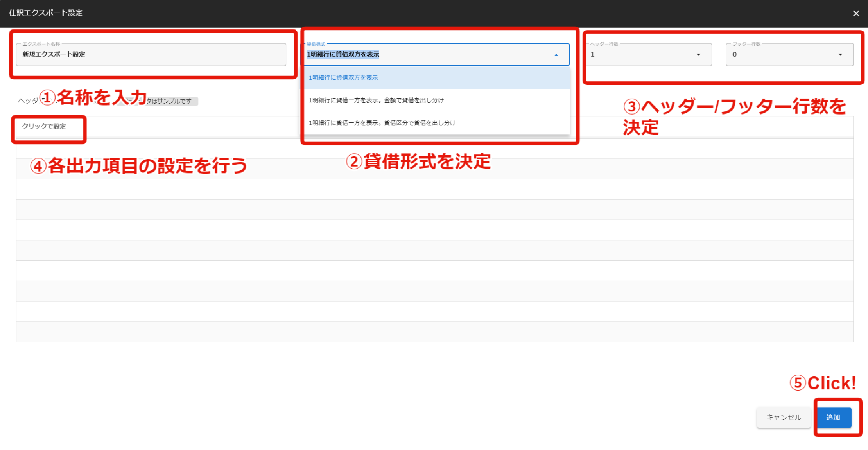The width and height of the screenshot is (868, 450).
Task: Select option 金額で貸借を出し分け
Action: tap(437, 101)
